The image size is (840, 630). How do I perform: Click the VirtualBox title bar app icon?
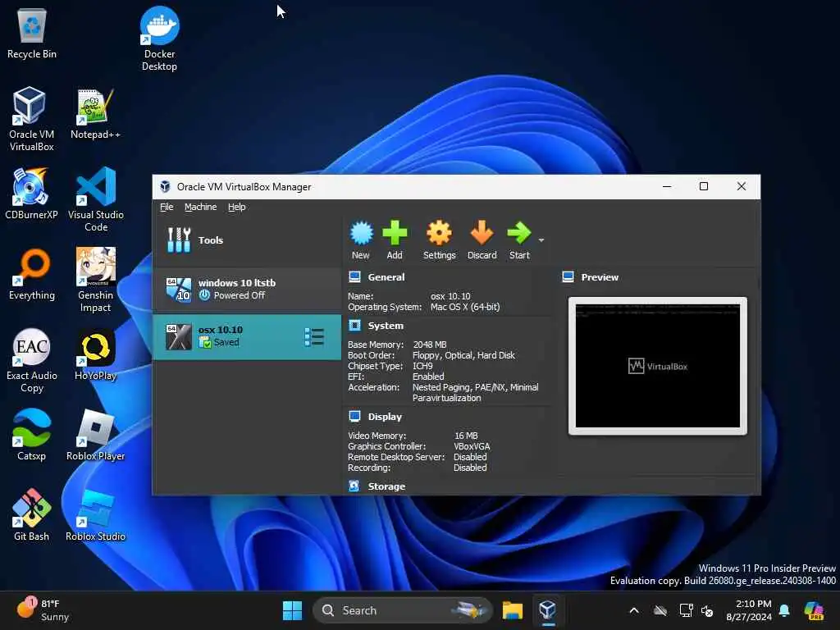(x=165, y=186)
